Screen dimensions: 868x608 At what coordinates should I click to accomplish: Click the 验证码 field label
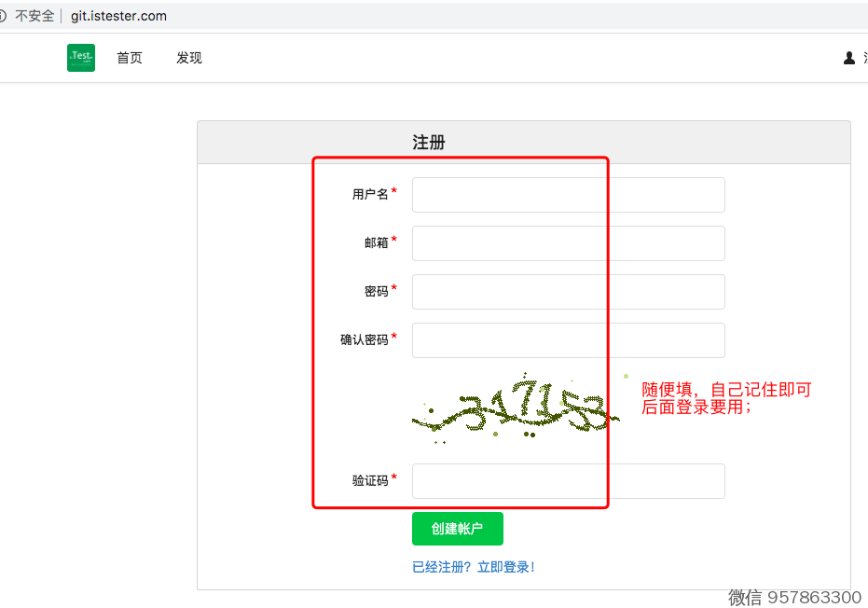pyautogui.click(x=369, y=481)
